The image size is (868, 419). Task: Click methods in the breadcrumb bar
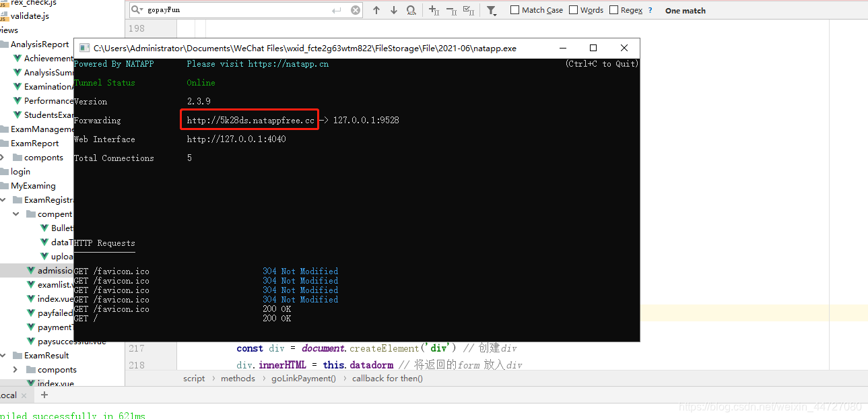coord(238,378)
